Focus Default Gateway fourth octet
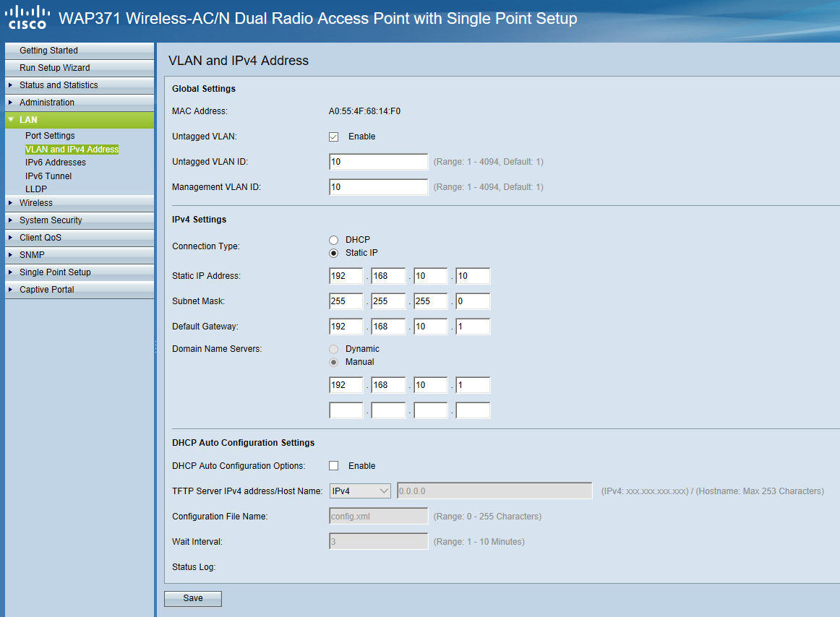 (x=473, y=326)
